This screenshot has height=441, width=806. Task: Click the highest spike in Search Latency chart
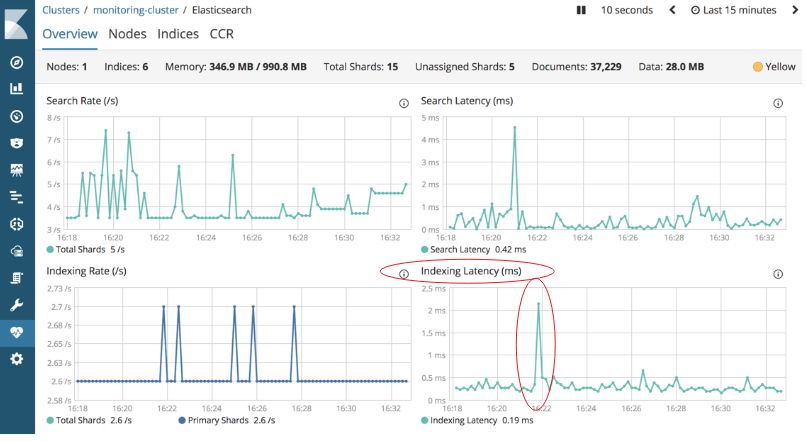[515, 127]
